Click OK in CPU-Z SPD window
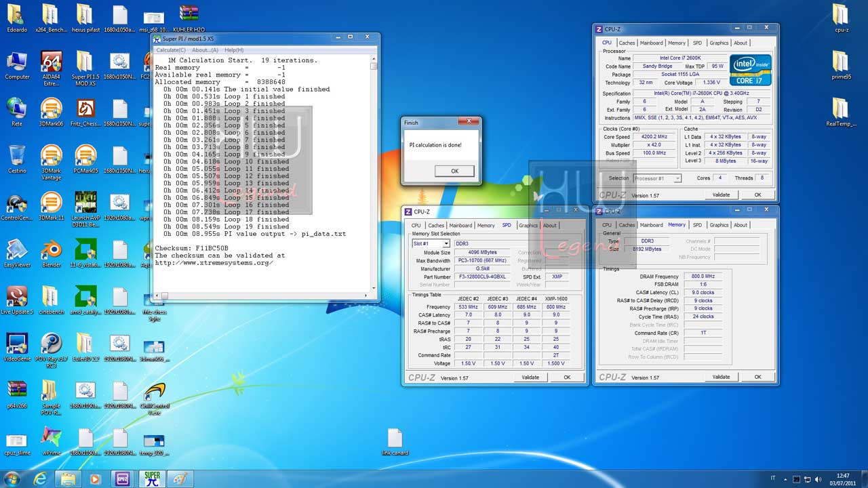This screenshot has width=868, height=488. 567,378
